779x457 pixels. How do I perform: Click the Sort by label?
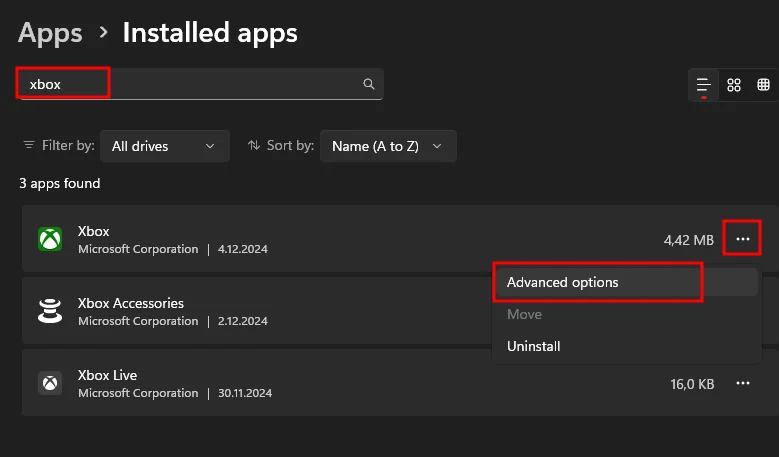(x=290, y=145)
